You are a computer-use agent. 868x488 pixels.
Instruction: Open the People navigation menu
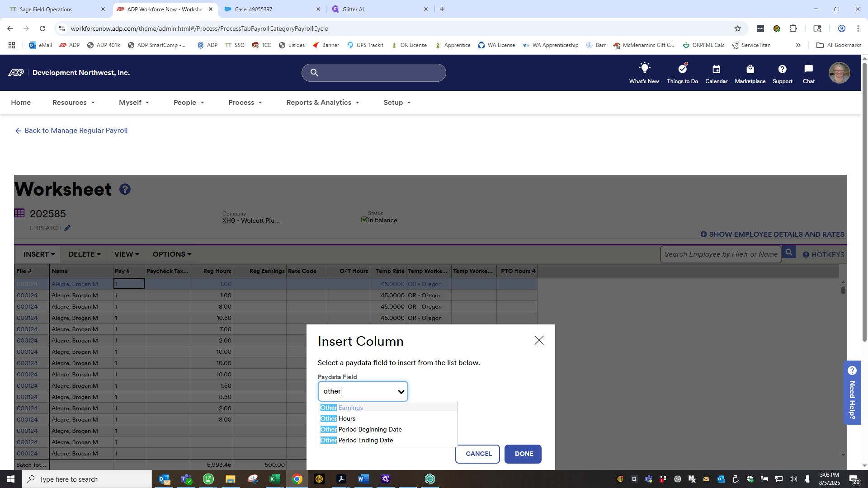click(189, 103)
